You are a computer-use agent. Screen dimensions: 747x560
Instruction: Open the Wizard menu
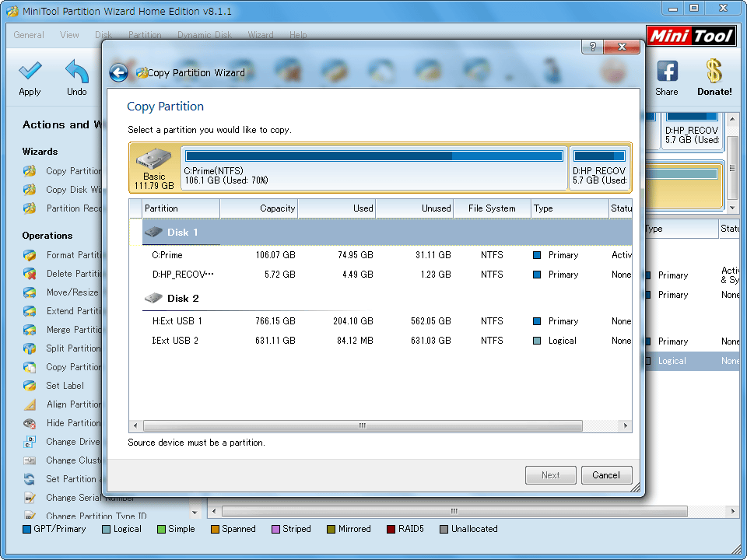click(261, 35)
